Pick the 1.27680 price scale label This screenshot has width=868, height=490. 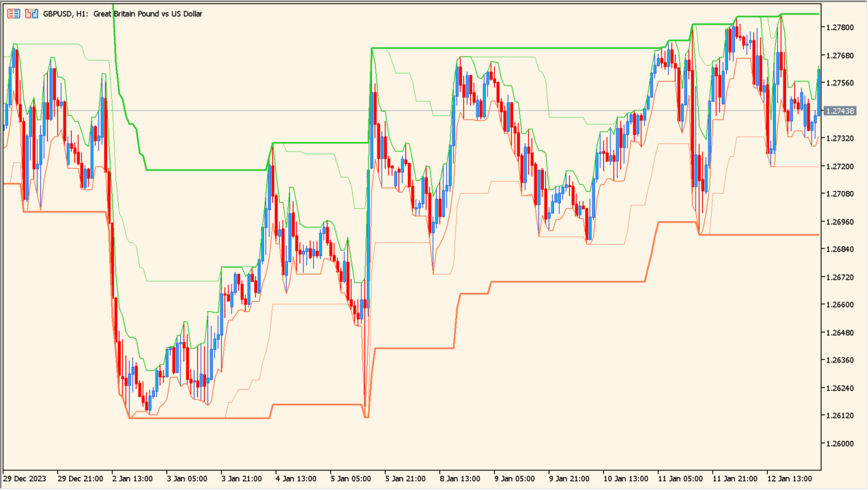tap(840, 55)
